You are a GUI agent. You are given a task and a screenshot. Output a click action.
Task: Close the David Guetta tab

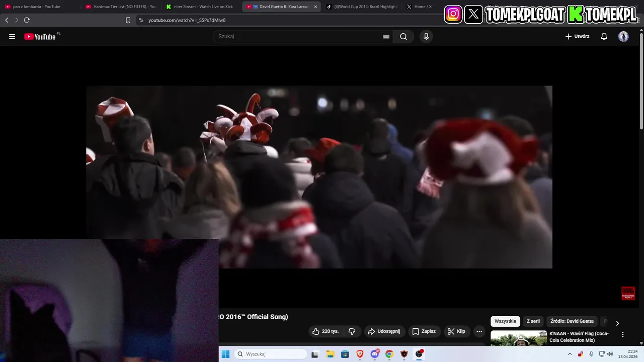[315, 7]
